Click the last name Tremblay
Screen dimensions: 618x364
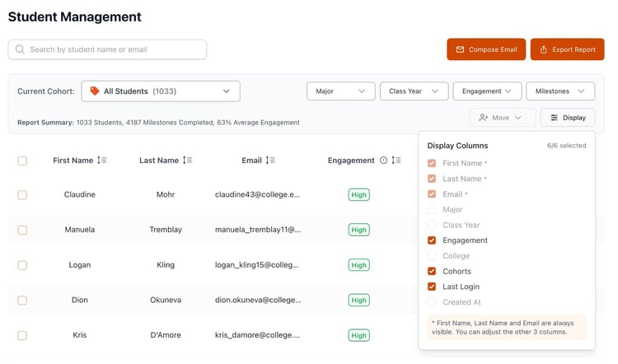pyautogui.click(x=166, y=230)
